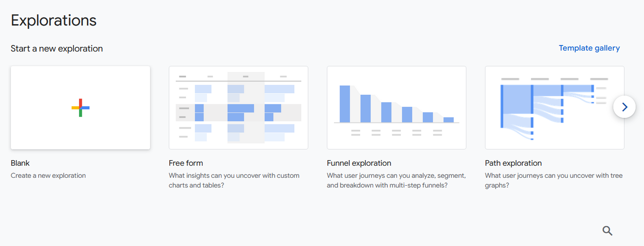Click the Explorations page heading
Image resolution: width=644 pixels, height=246 pixels.
coord(53,20)
